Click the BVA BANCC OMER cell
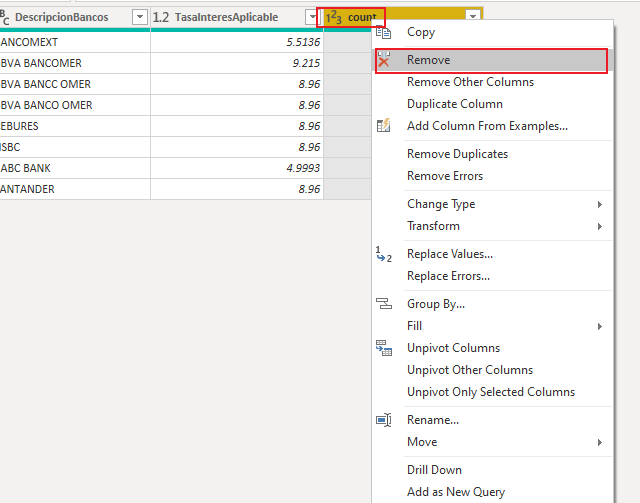Screen dimensions: 640x503 [x=75, y=84]
